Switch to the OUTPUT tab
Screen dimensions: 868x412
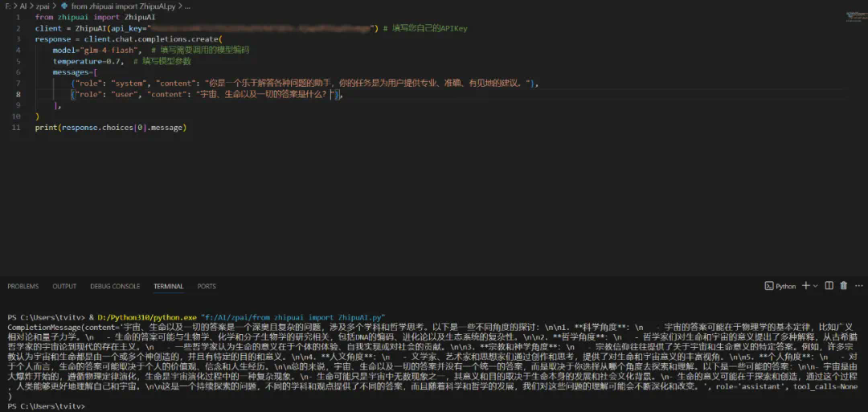[64, 286]
